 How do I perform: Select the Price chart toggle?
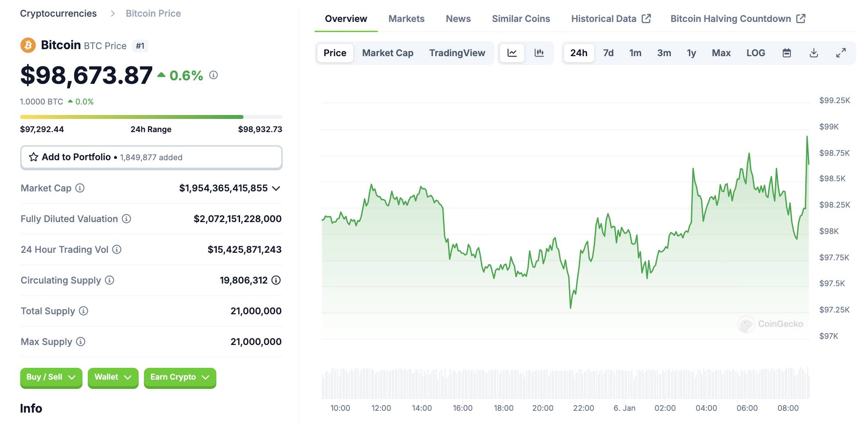(335, 53)
